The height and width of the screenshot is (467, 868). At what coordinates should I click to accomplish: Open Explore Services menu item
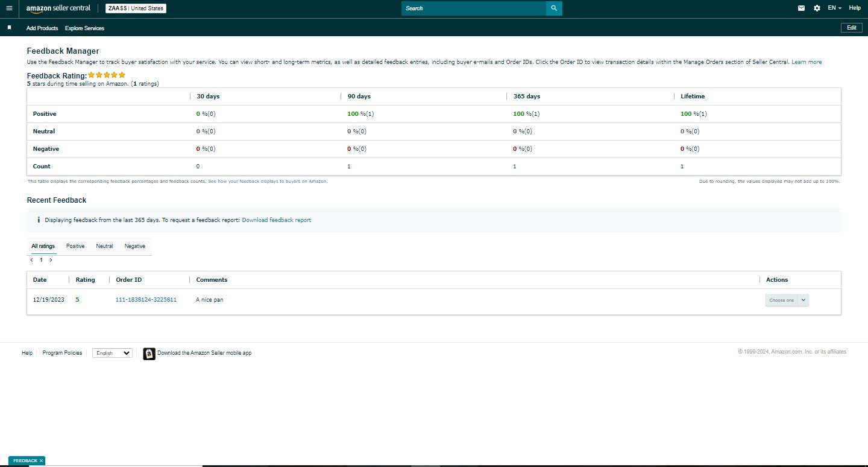84,28
